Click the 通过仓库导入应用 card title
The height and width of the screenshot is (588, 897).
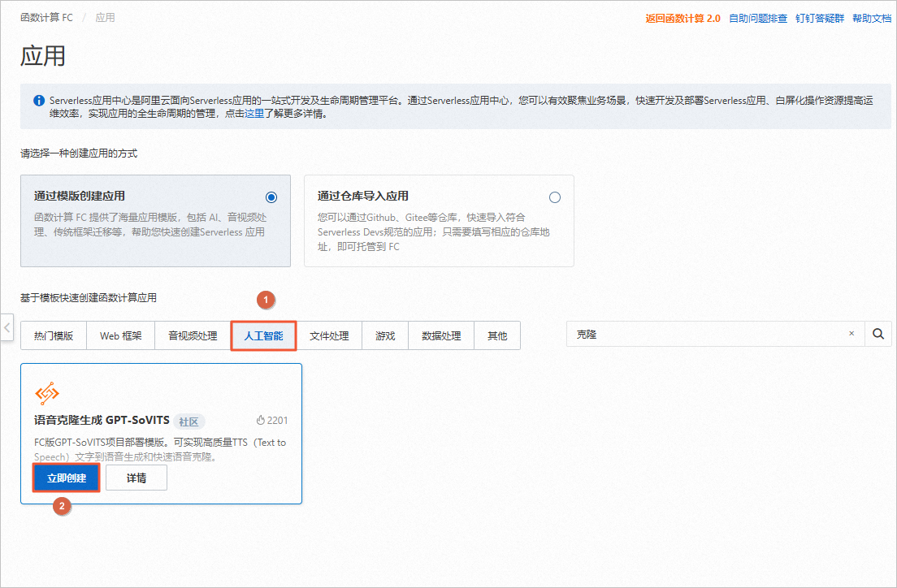pyautogui.click(x=362, y=197)
